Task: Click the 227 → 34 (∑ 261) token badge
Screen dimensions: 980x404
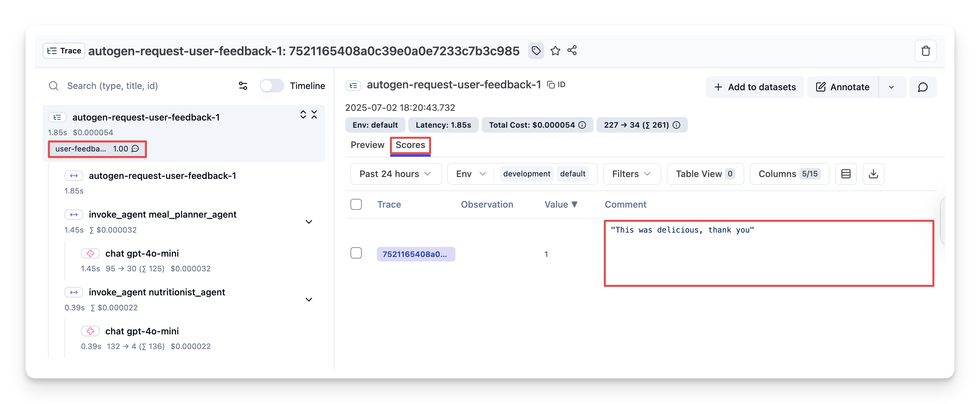Action: (x=641, y=125)
